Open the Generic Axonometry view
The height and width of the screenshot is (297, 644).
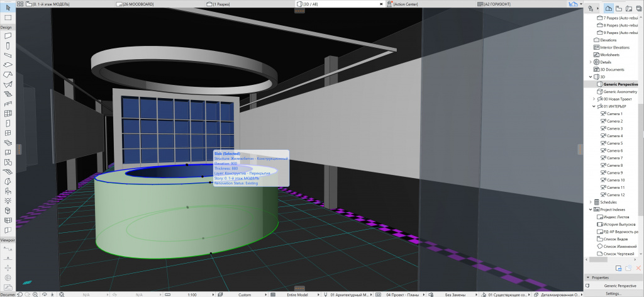[619, 91]
